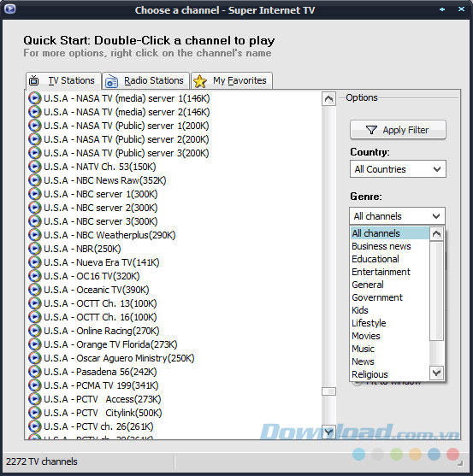Click play icon next to NATV Ch. 53
Image resolution: width=473 pixels, height=476 pixels.
(x=34, y=167)
